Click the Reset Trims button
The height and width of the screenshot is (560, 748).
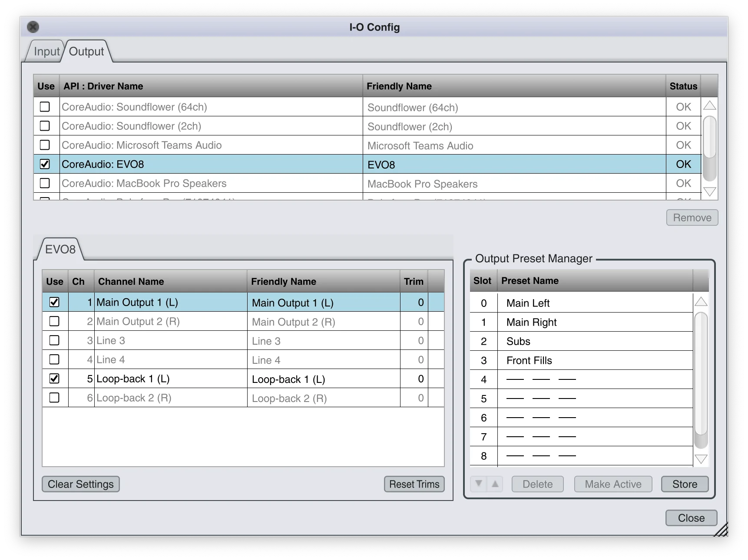point(414,484)
